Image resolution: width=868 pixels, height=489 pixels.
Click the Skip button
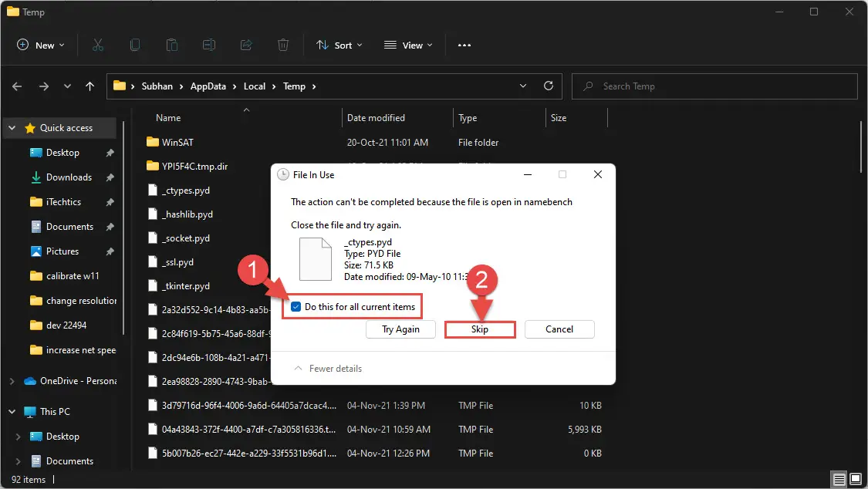(x=480, y=329)
